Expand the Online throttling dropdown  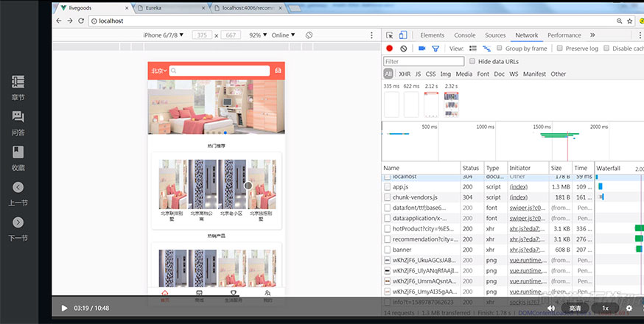tap(283, 35)
